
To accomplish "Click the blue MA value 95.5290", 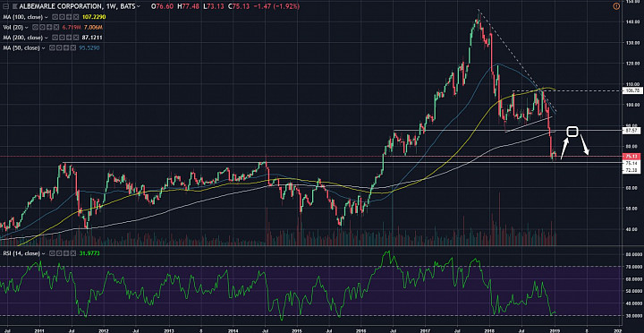I will pos(89,48).
